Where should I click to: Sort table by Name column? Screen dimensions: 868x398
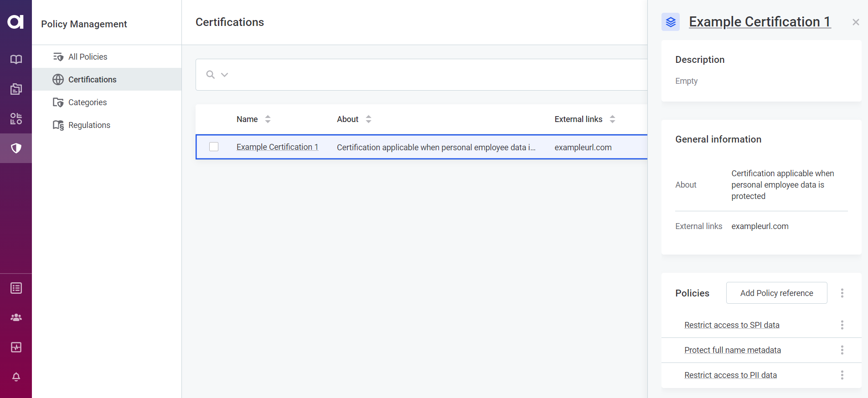click(268, 119)
